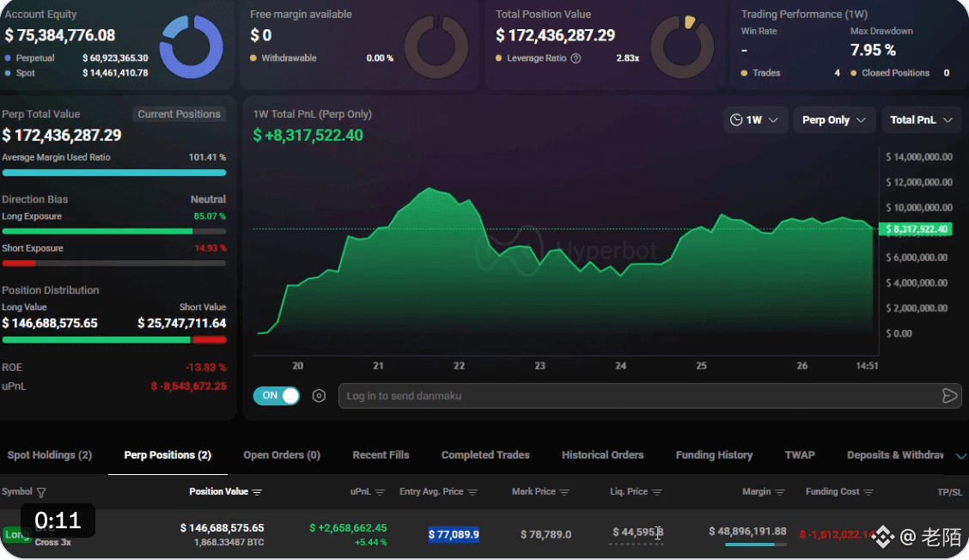Click the Max Drawdown 7.95 % value
The image size is (969, 560).
click(873, 50)
